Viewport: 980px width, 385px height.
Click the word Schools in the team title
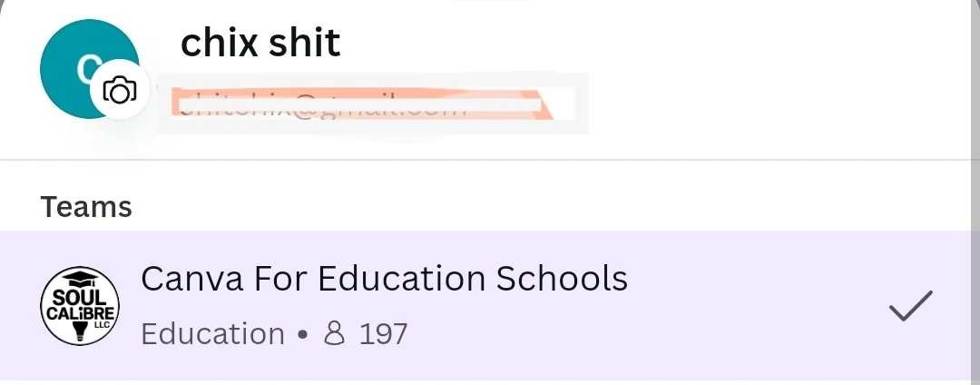(562, 279)
